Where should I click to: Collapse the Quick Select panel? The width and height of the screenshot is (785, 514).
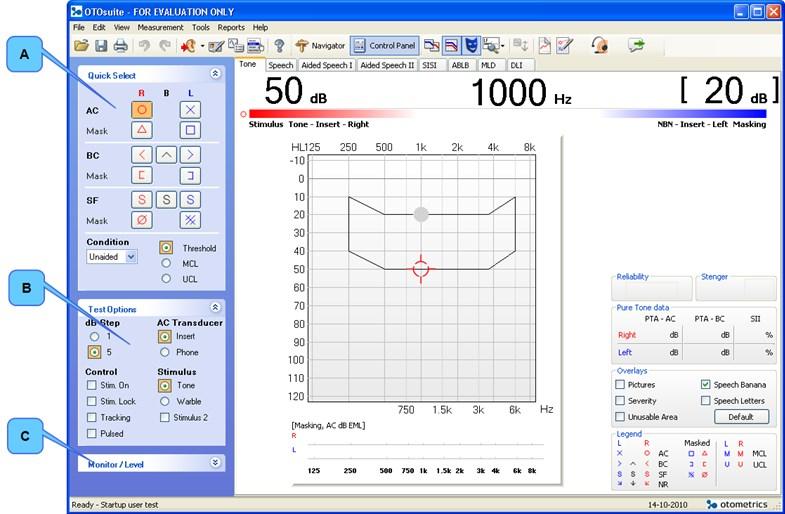[215, 74]
